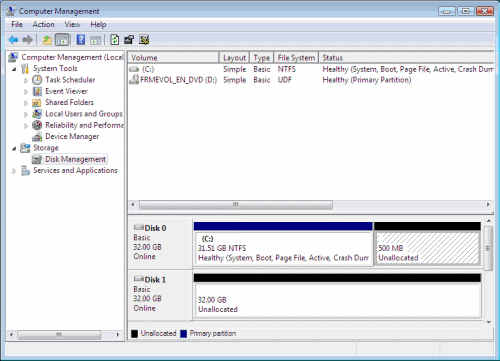Select the Device Manager tree item
Screen dimensions: 500x361
pyautogui.click(x=72, y=137)
